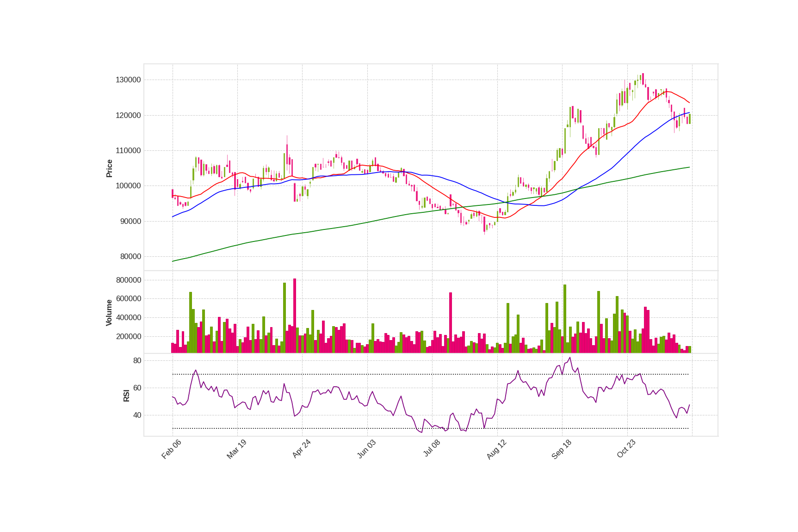Click the 120000 price axis label
The image size is (798, 532).
point(128,116)
